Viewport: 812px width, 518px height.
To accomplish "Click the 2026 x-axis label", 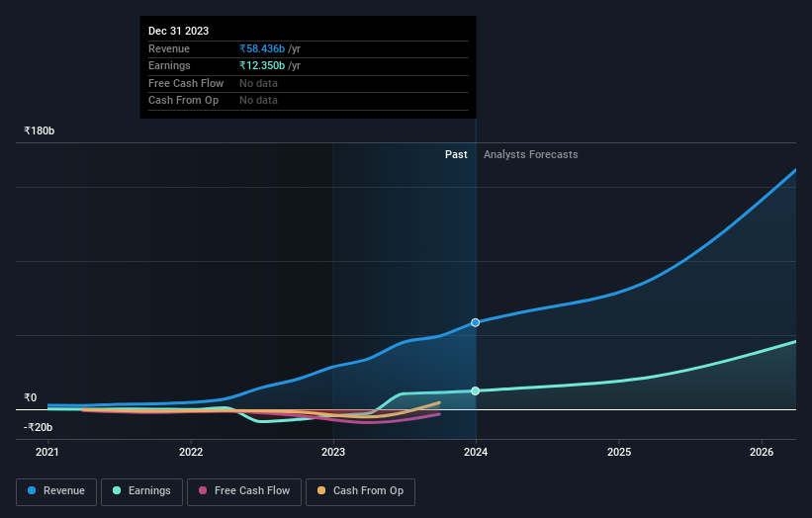I will pos(762,452).
